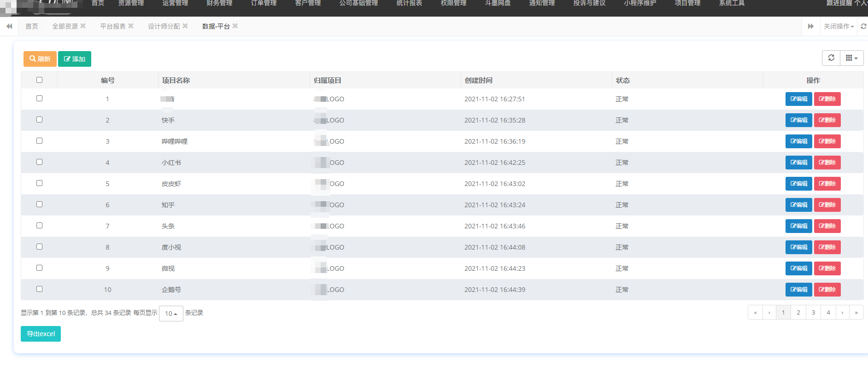Go to page 3 of results
The height and width of the screenshot is (390, 868).
(813, 312)
